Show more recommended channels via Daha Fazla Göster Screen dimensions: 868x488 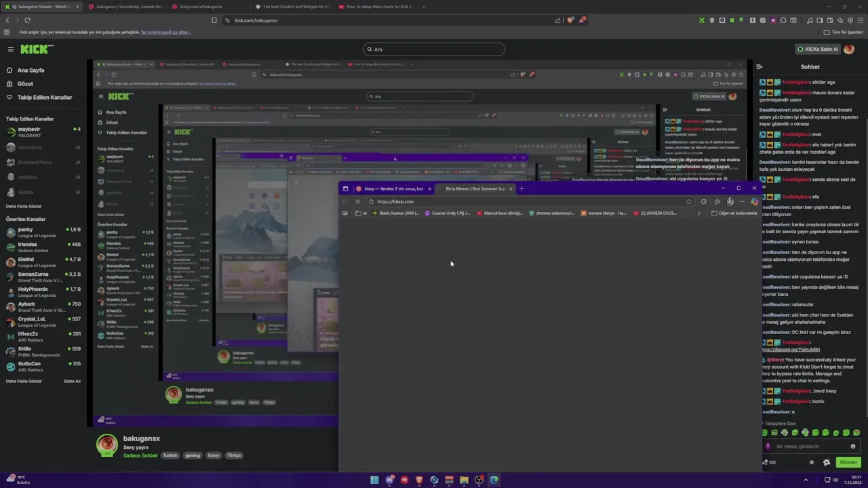click(24, 381)
